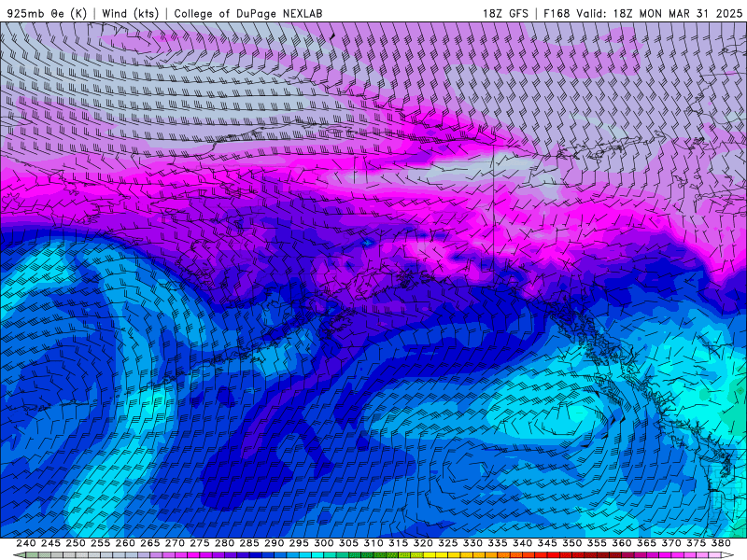
Task: Click the 325 legend value
Action: point(448,543)
